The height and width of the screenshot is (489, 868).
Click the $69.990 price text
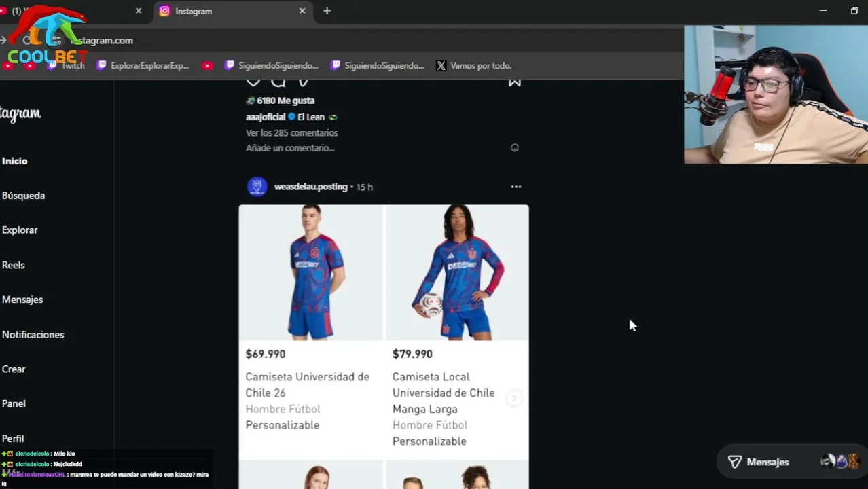point(266,354)
